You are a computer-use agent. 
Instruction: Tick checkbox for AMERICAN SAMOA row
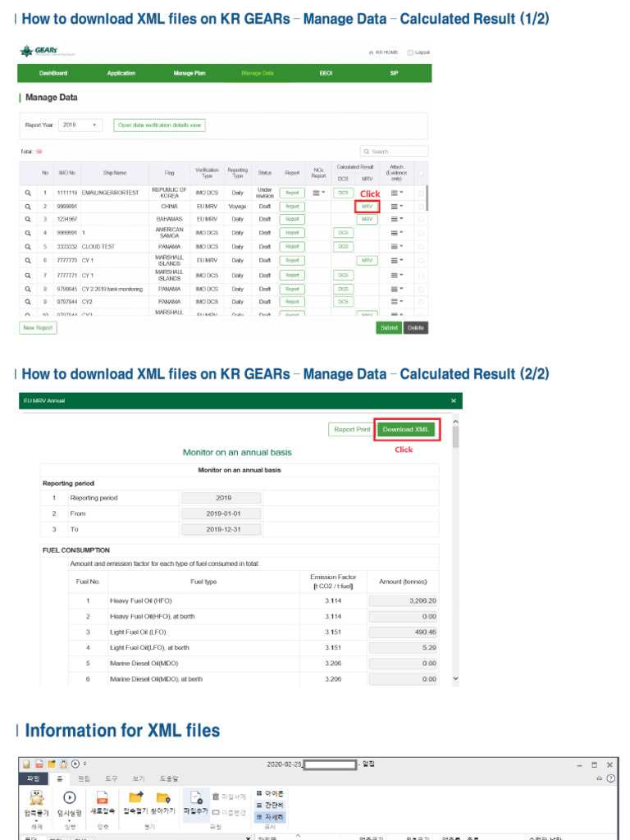tap(421, 233)
